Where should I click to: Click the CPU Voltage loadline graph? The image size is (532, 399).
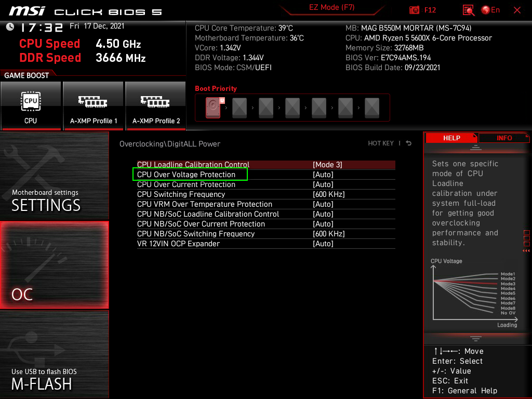click(474, 294)
